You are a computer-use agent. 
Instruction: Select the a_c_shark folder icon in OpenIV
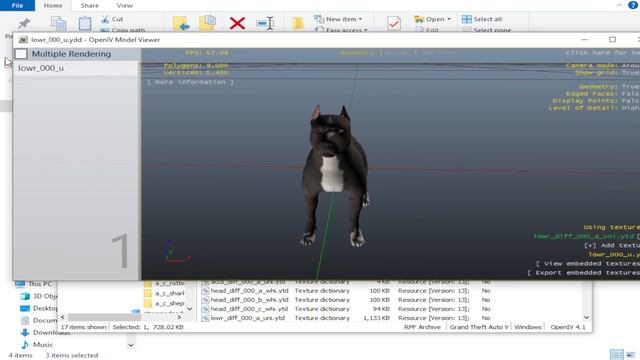click(148, 293)
